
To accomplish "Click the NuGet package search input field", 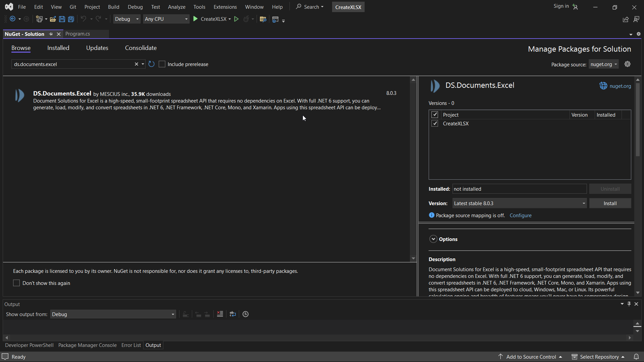I will pos(73,64).
